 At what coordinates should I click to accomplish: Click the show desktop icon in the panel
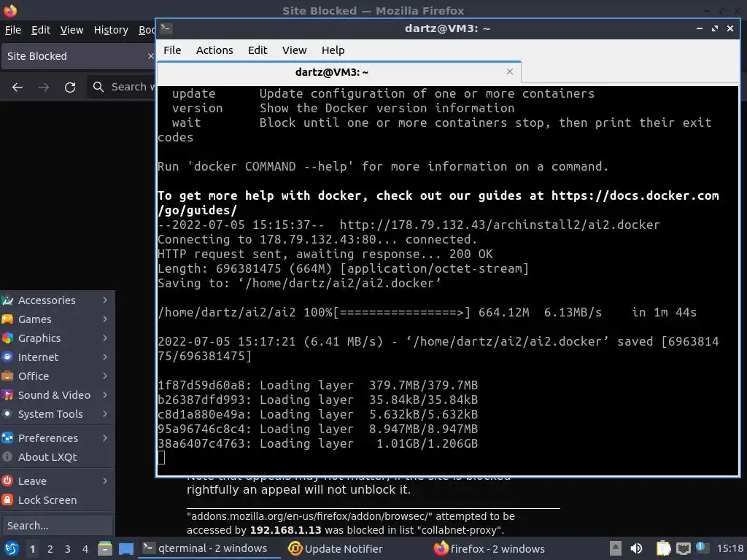point(126,549)
